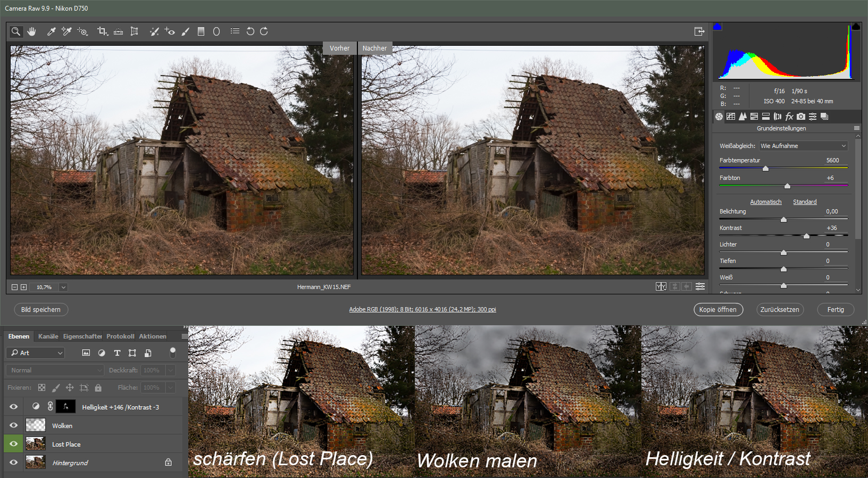The image size is (868, 478).
Task: Open the Presets panel
Action: [813, 117]
